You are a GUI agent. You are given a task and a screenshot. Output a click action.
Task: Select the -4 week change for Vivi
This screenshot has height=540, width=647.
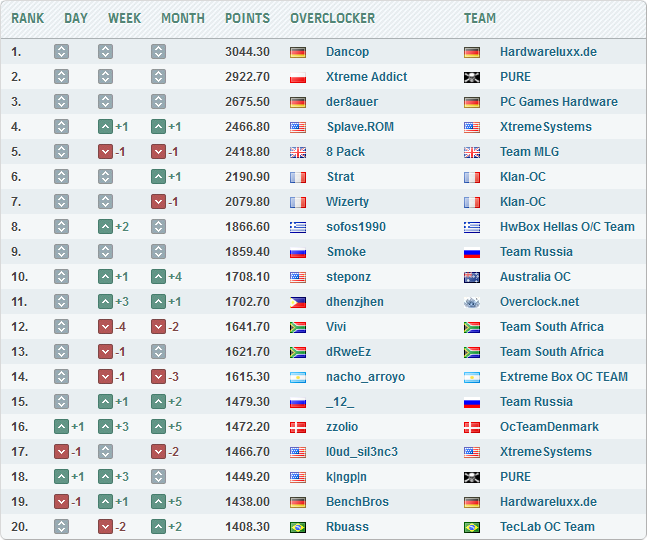coord(120,327)
